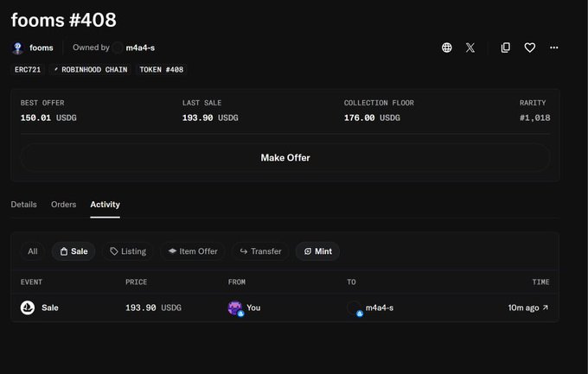The image size is (588, 374).
Task: Click the TIME column header
Action: pos(540,282)
